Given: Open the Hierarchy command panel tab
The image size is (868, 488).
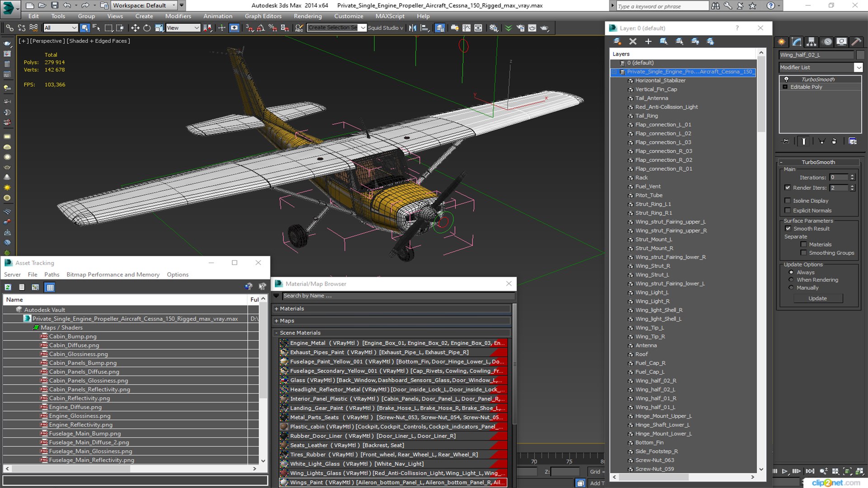Looking at the screenshot, I should click(811, 42).
